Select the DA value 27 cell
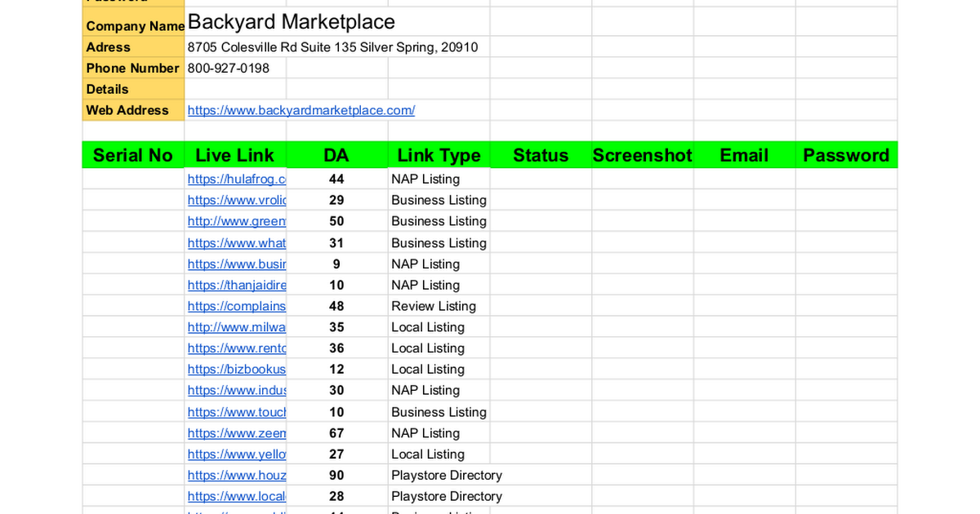This screenshot has height=514, width=980. pyautogui.click(x=336, y=454)
